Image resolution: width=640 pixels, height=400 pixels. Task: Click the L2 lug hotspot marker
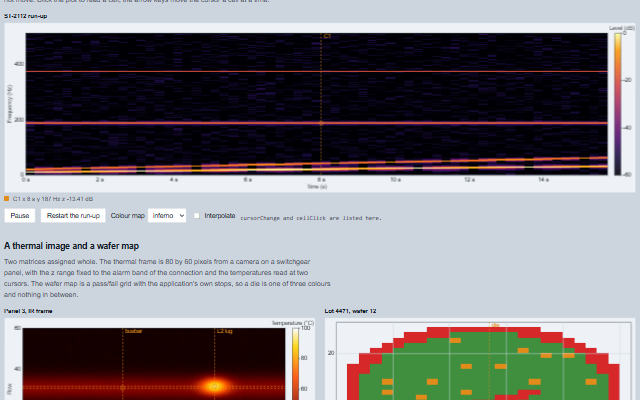(x=215, y=387)
